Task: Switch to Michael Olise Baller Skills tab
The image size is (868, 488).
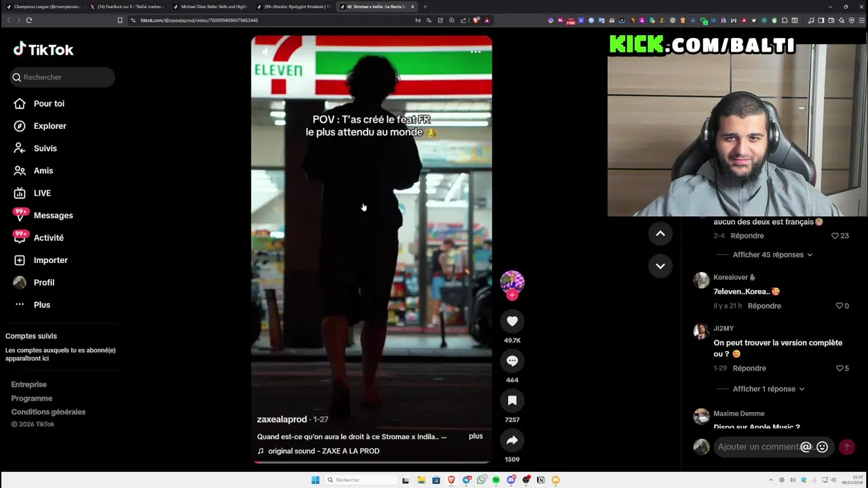Action: point(212,7)
